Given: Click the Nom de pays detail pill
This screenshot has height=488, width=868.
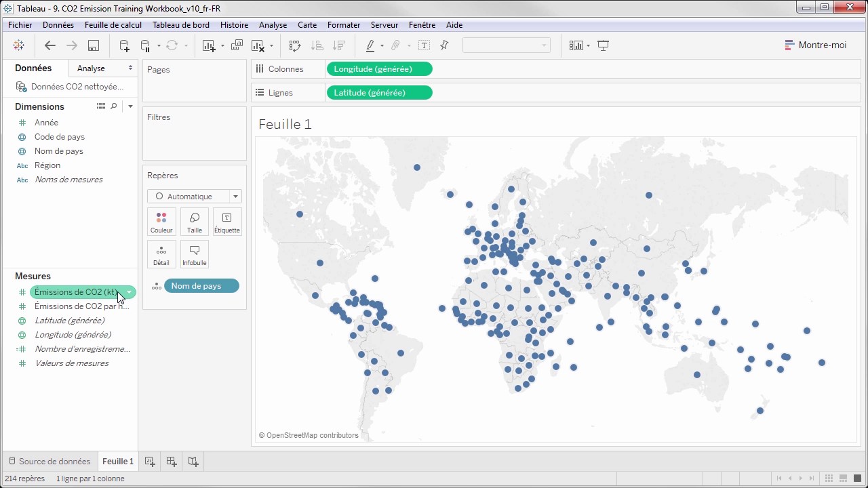Looking at the screenshot, I should (202, 286).
